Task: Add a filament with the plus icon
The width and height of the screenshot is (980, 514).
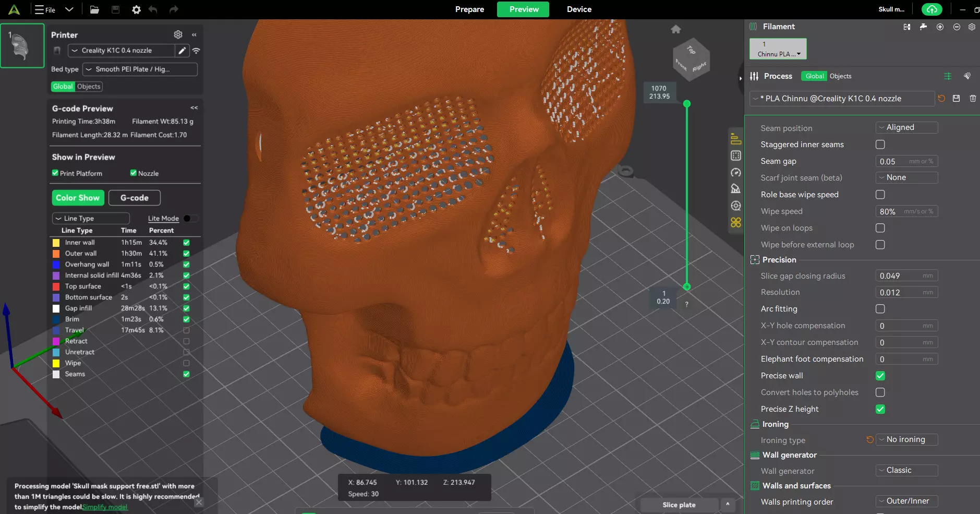Action: [x=940, y=27]
